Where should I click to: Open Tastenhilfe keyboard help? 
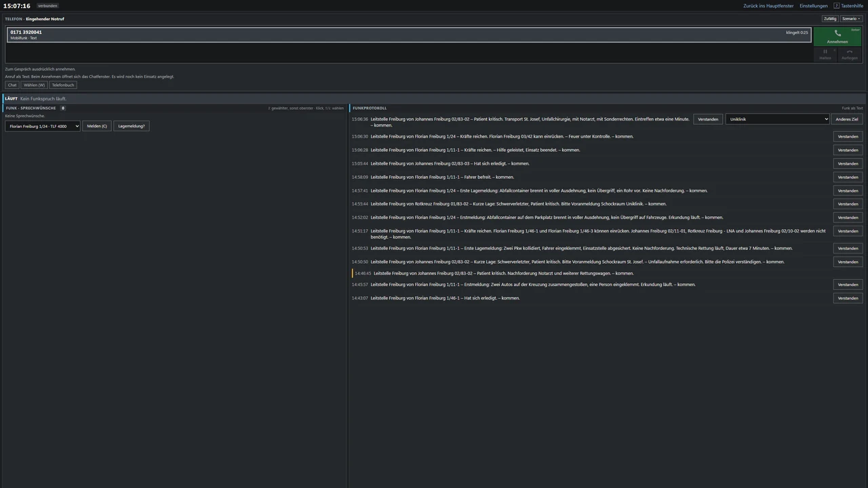coord(848,6)
